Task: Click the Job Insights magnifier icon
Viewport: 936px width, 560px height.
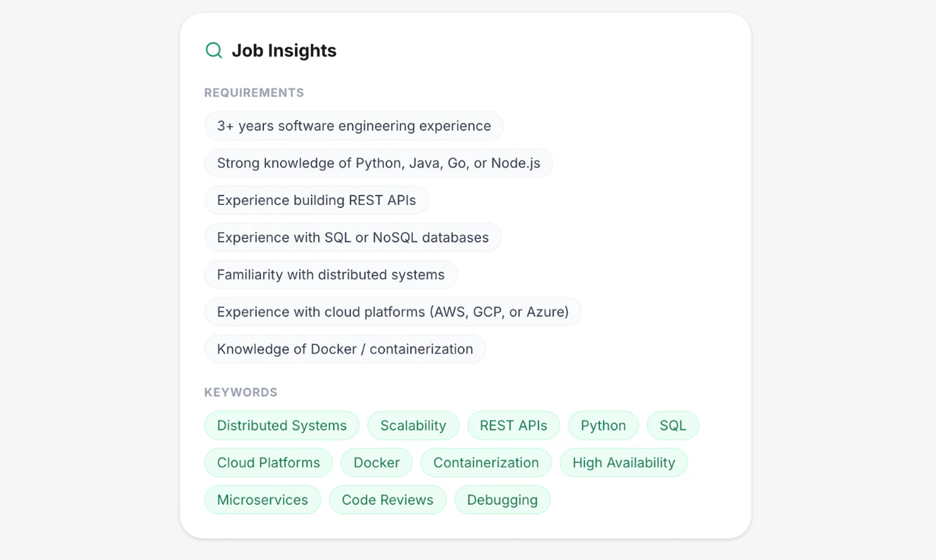Action: click(x=214, y=50)
